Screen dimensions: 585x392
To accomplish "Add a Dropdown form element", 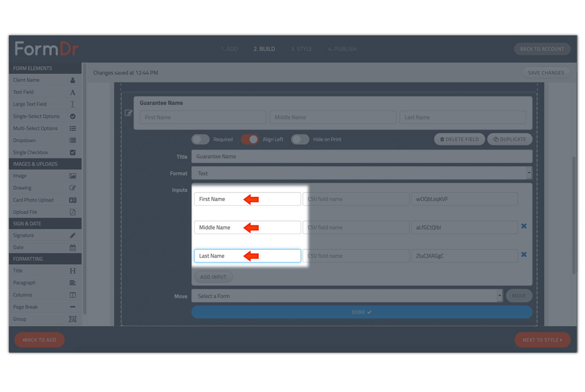I will point(45,140).
